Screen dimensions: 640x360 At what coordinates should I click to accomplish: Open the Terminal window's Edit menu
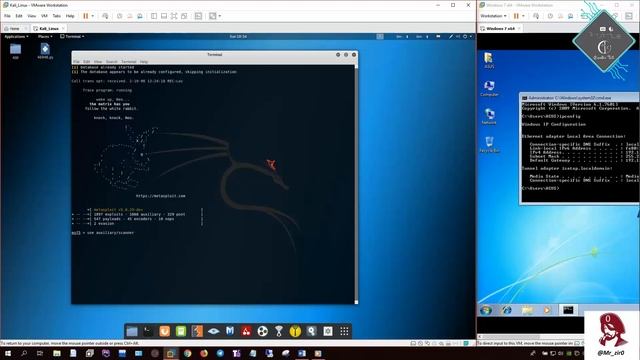click(87, 62)
